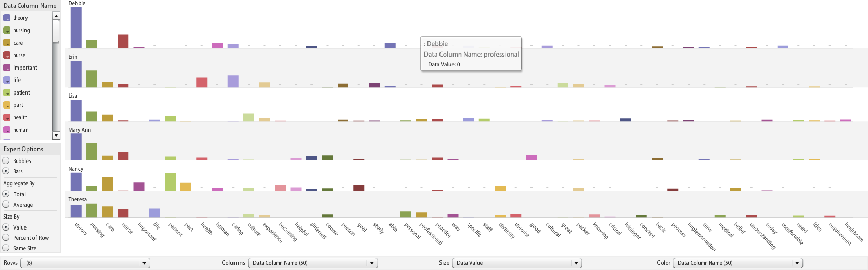Click the human legend color icon
Image resolution: width=868 pixels, height=270 pixels.
pyautogui.click(x=7, y=130)
